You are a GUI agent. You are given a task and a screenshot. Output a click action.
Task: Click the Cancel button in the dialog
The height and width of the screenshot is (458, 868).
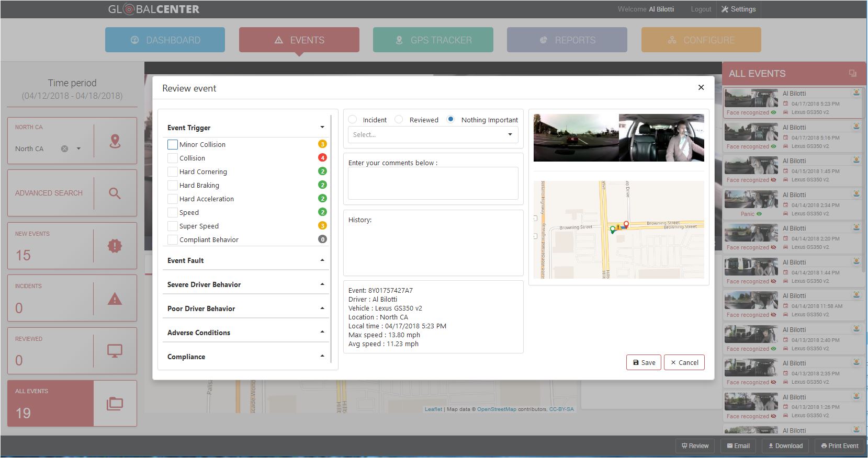pos(684,362)
